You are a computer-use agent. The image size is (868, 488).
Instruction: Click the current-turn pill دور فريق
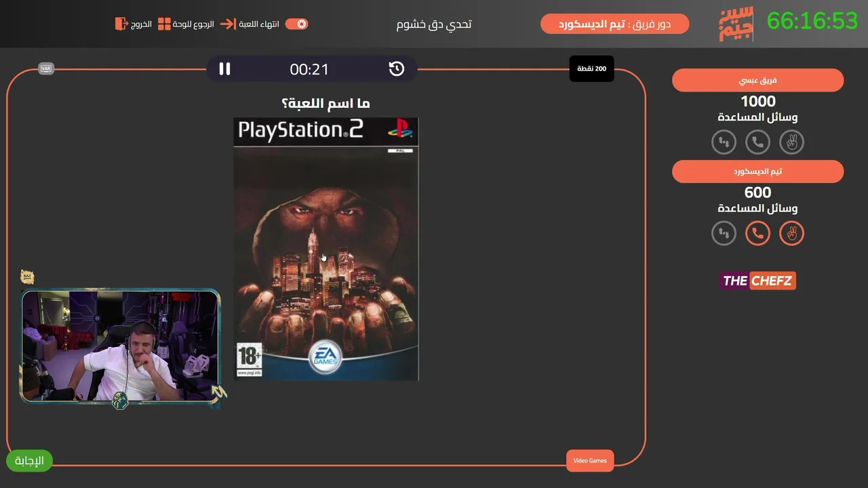point(614,24)
